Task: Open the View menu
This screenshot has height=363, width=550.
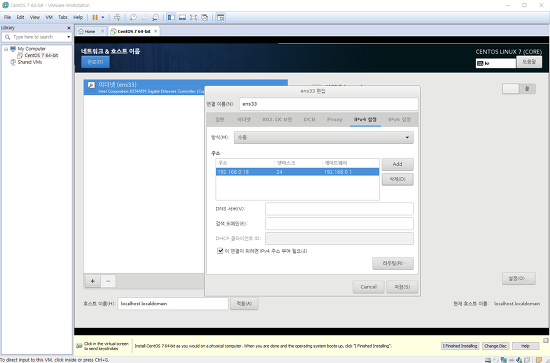Action: [x=34, y=17]
